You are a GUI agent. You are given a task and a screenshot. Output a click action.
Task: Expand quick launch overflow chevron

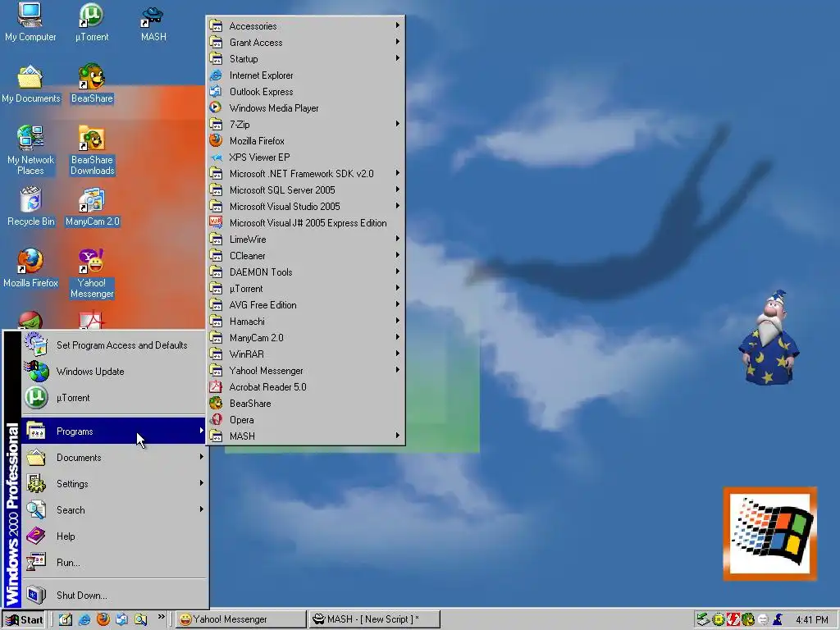(162, 618)
